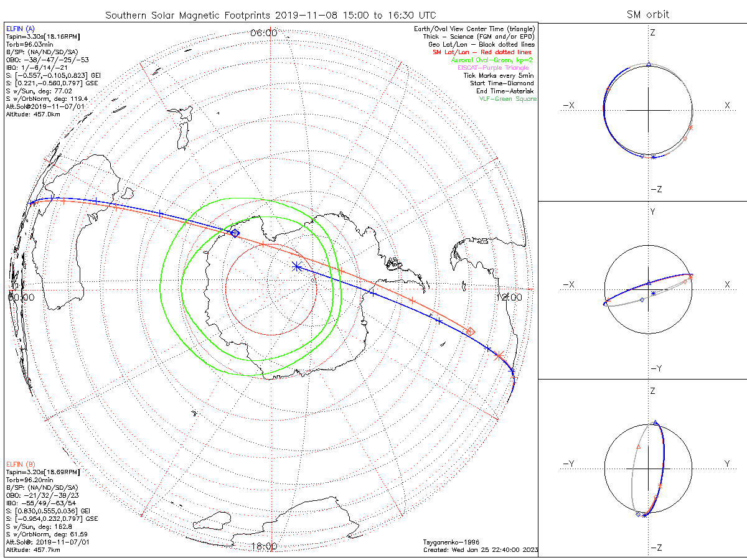Screen dimensions: 747x560
Task: Click the red triangle in the bottom SM orbit panel
Action: coord(638,447)
